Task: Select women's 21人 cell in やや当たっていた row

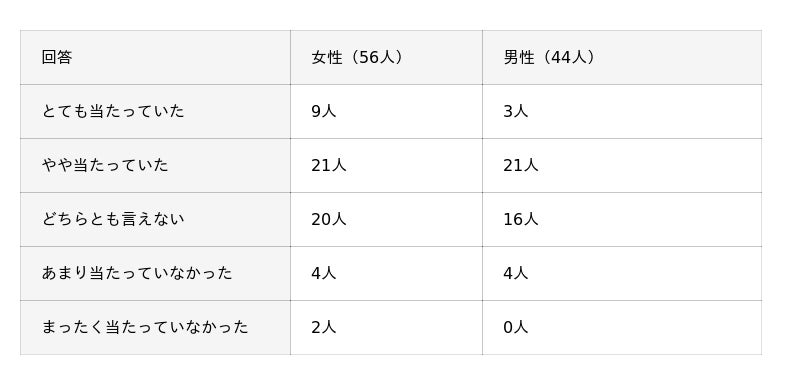Action: [386, 165]
